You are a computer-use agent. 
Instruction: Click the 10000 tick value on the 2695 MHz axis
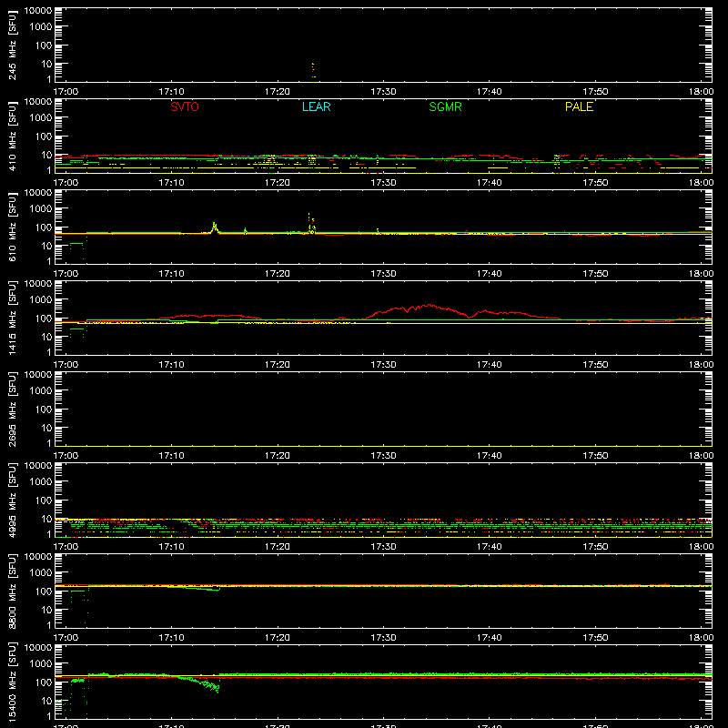click(38, 375)
